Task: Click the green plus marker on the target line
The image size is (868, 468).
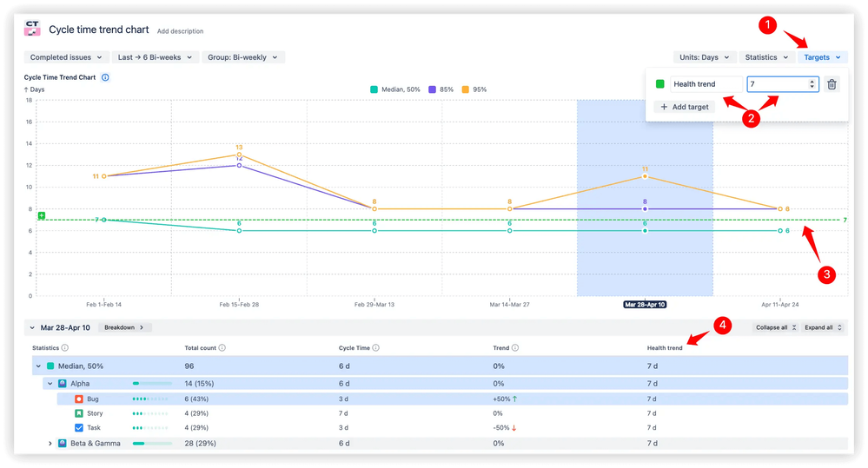Action: 41,215
